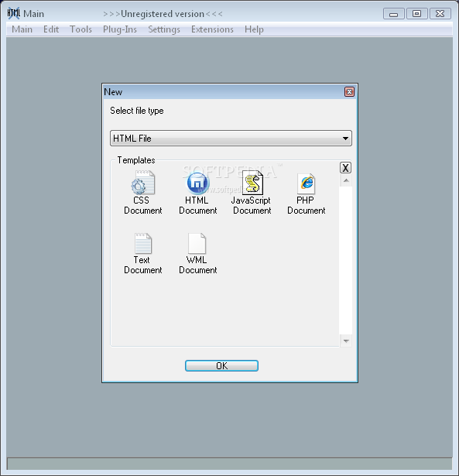Click the HTML app icon in title bar
The width and height of the screenshot is (459, 476).
pos(14,13)
